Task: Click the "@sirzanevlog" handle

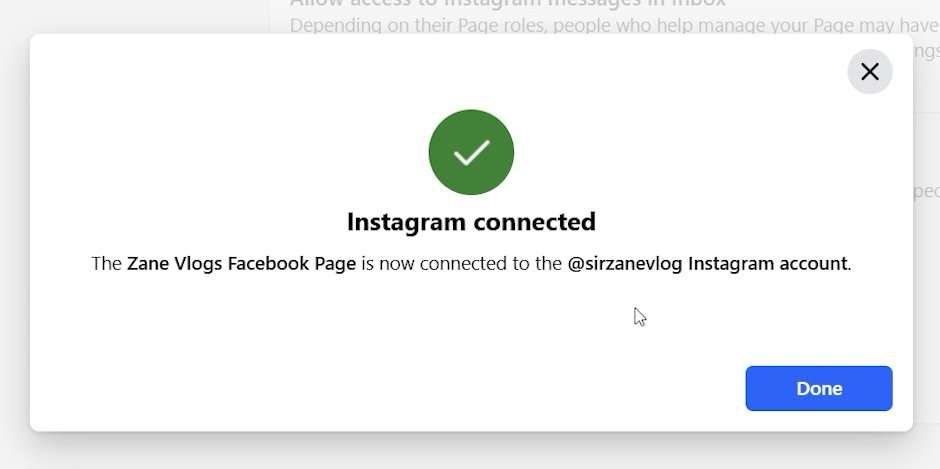Action: pos(625,263)
